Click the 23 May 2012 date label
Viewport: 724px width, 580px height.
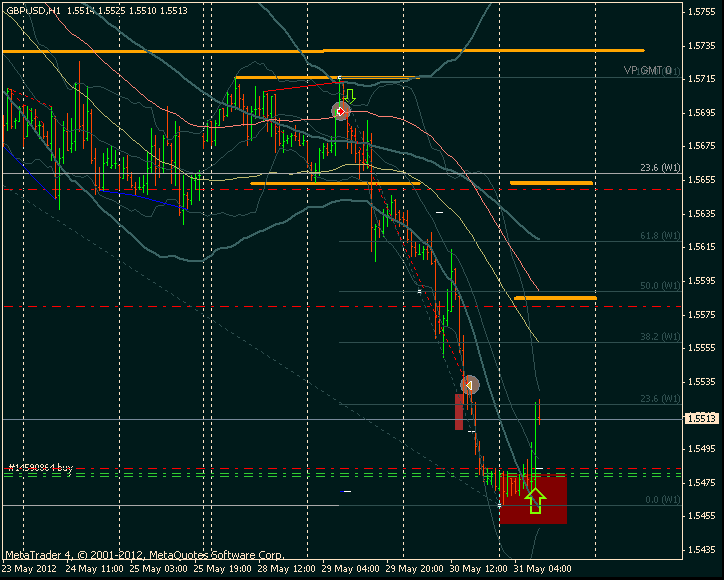30,568
